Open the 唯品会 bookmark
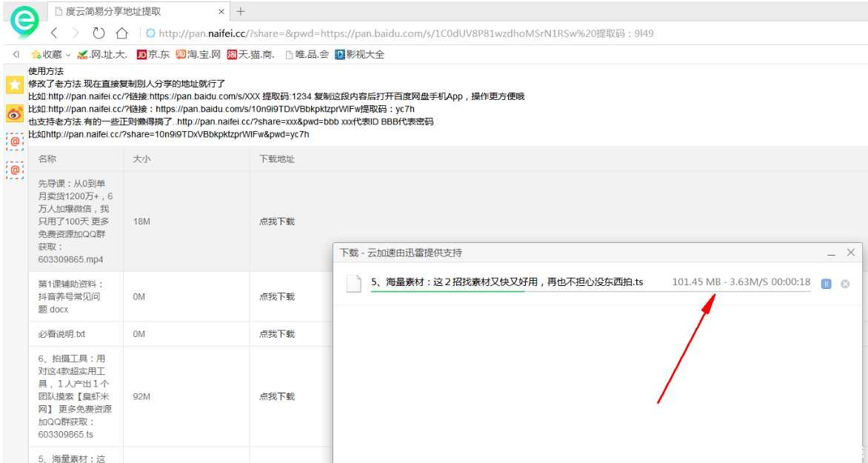Viewport: 868px width, 463px height. click(307, 54)
